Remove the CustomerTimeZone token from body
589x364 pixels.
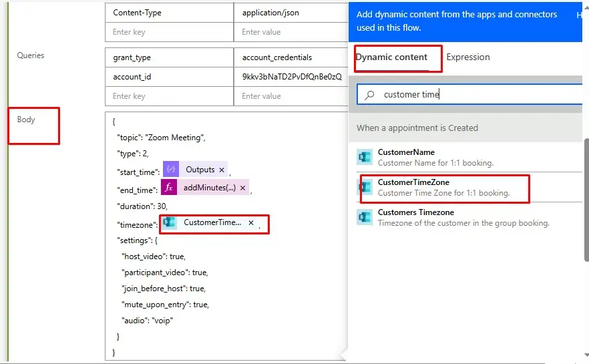click(x=251, y=223)
